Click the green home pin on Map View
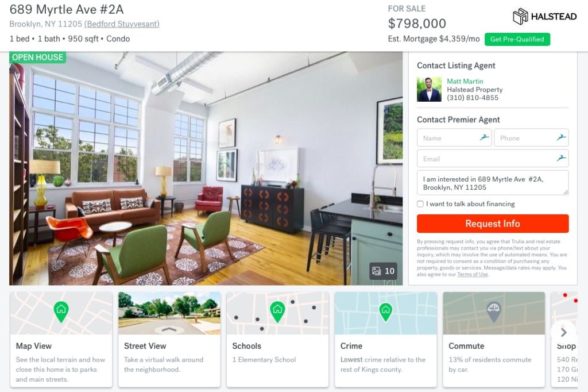This screenshot has width=588, height=392. tap(61, 312)
